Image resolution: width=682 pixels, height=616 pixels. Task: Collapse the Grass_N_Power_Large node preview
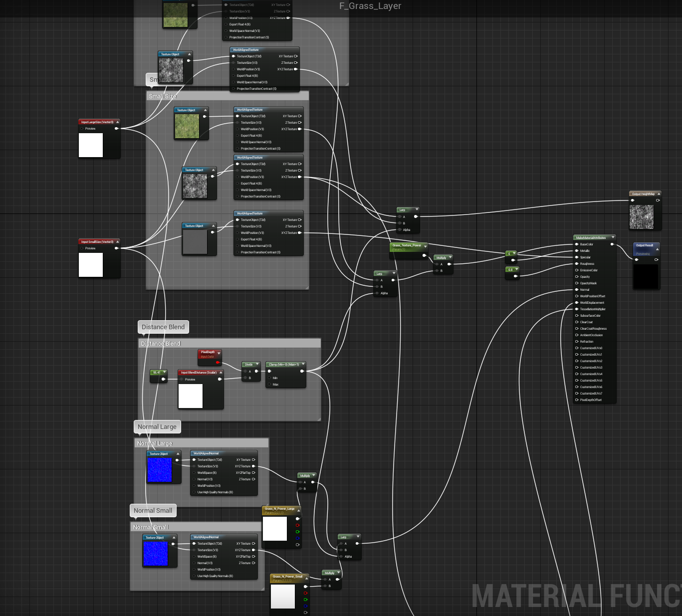(299, 510)
